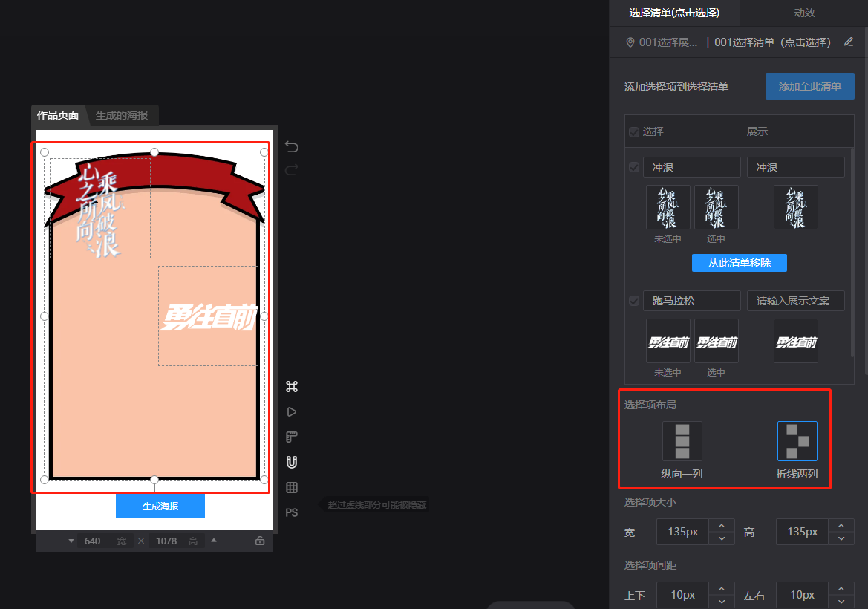868x609 pixels.
Task: Click the up triangle right of 1078 height
Action: point(214,541)
